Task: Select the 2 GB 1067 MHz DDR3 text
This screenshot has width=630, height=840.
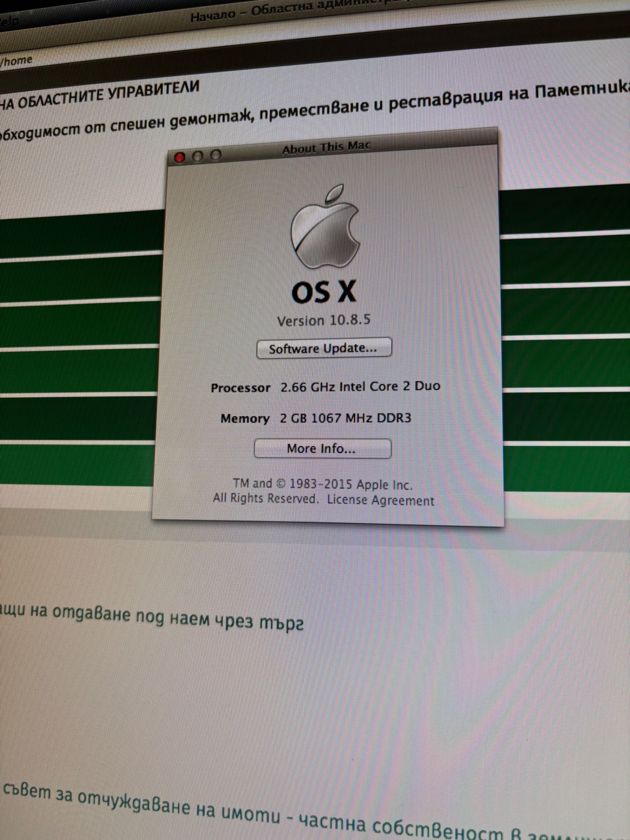Action: [x=346, y=418]
